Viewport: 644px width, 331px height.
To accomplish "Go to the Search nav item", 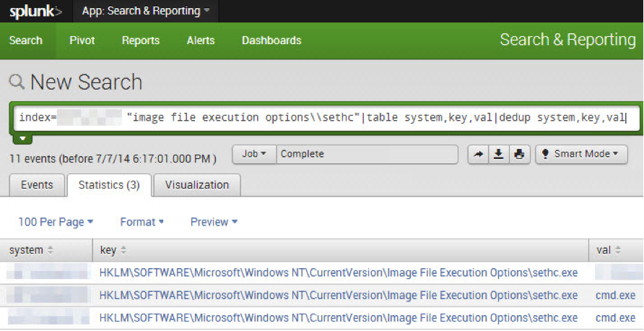I will click(x=26, y=40).
